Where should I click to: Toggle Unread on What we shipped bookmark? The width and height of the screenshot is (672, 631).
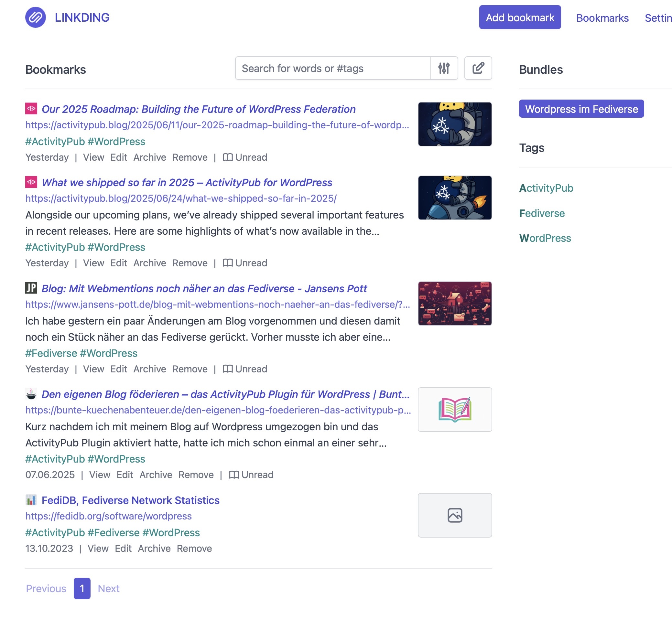coord(245,263)
